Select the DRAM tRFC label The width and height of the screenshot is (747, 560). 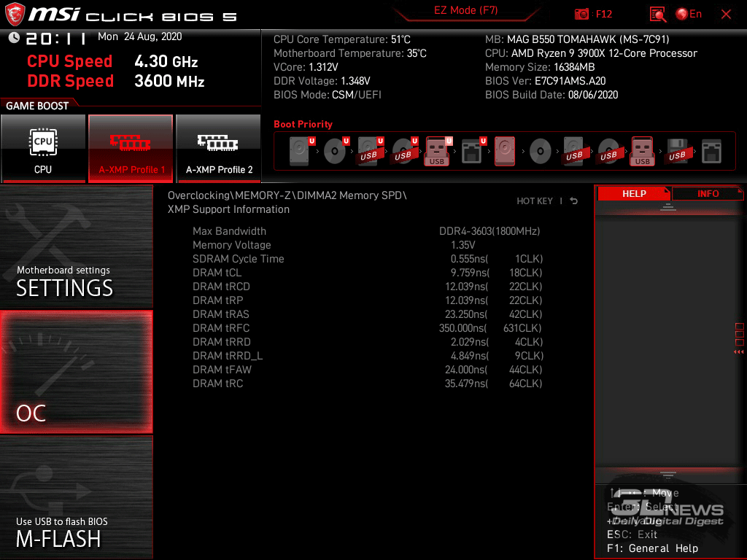(221, 327)
